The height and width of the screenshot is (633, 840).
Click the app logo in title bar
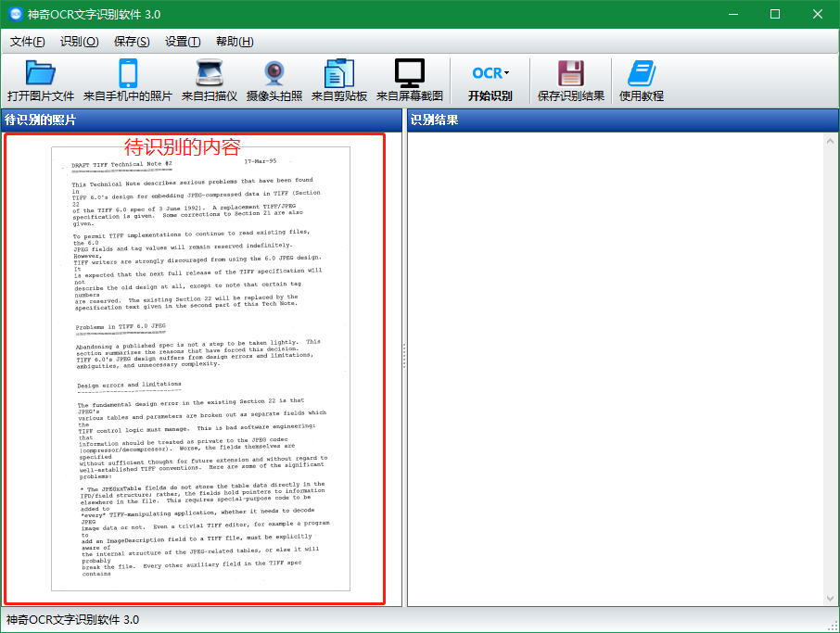point(15,14)
